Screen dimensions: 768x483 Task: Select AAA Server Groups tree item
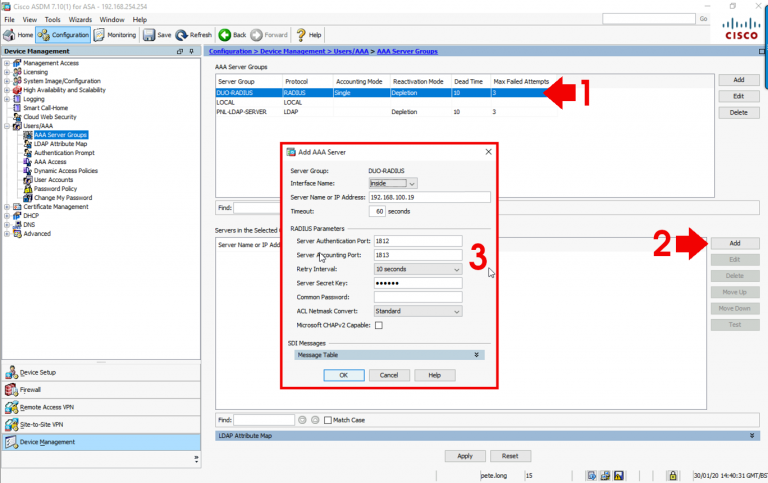60,135
